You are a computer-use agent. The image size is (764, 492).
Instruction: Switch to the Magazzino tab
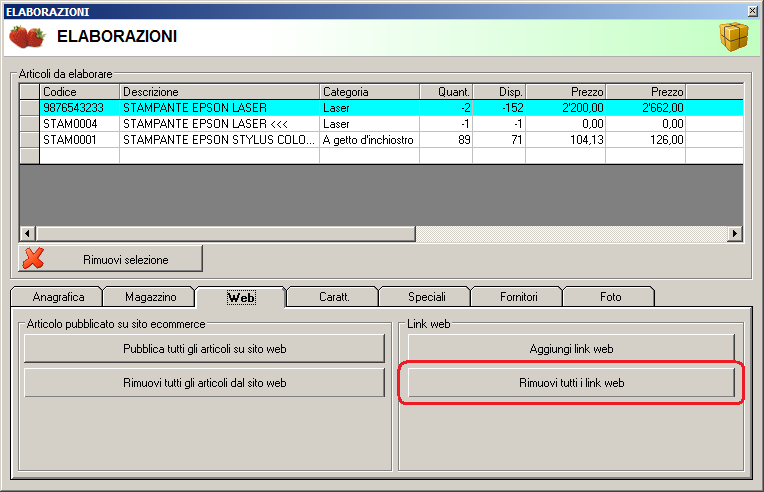(151, 297)
